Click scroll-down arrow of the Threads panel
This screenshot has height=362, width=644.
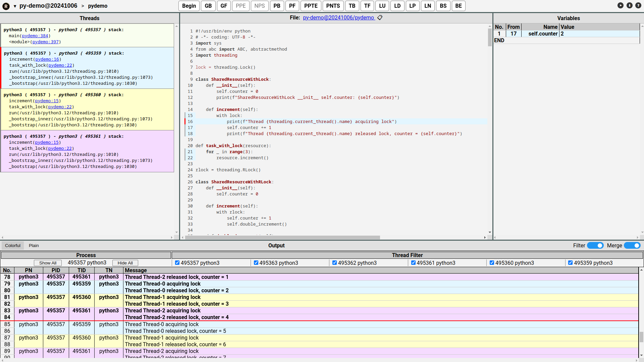pyautogui.click(x=176, y=232)
